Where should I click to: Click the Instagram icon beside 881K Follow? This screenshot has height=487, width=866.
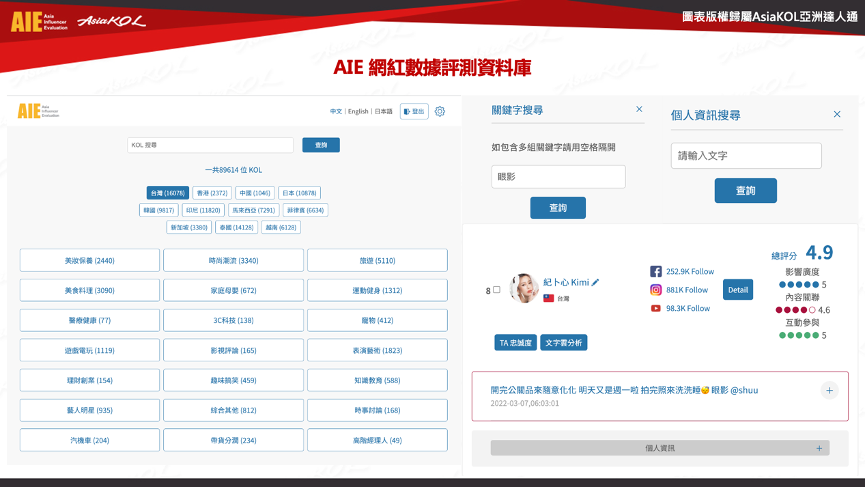656,290
